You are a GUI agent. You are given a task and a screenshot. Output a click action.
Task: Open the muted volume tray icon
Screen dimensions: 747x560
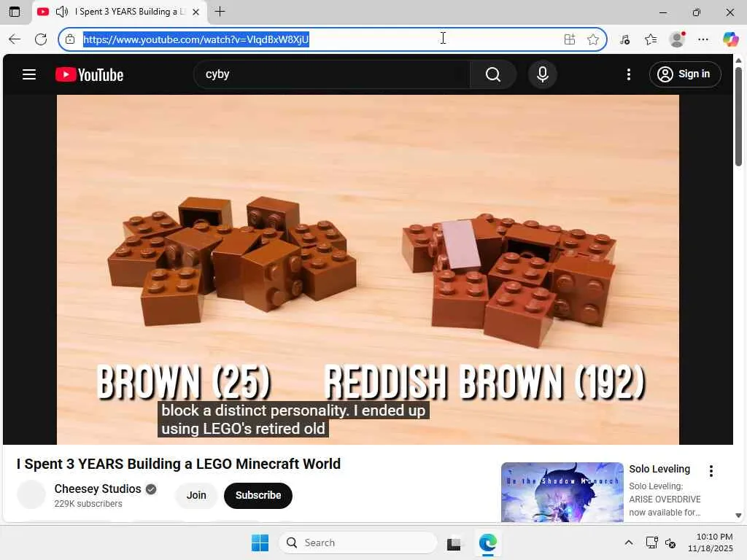670,542
